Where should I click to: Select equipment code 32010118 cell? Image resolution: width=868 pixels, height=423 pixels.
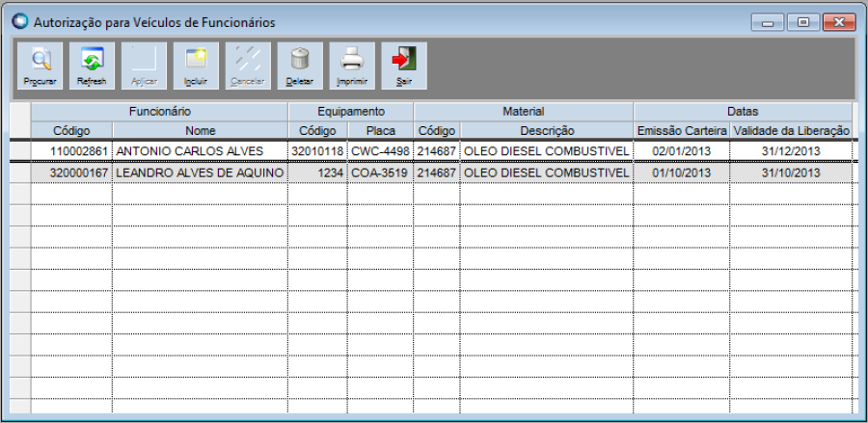click(x=318, y=151)
